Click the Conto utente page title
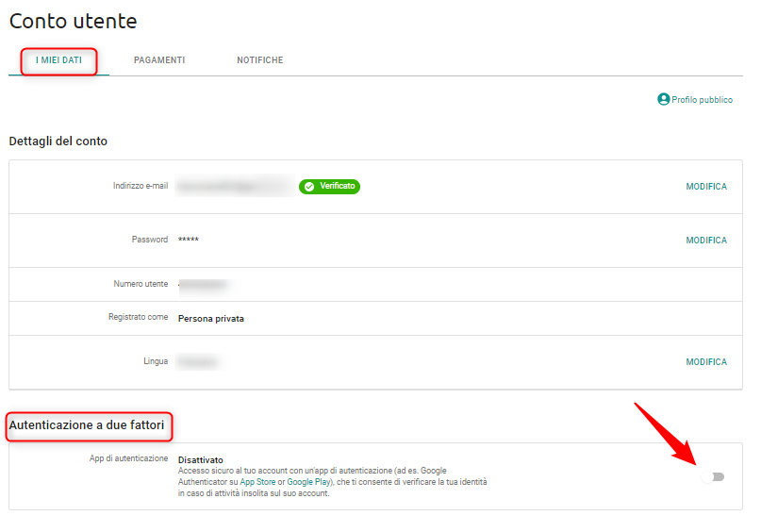 [x=73, y=21]
